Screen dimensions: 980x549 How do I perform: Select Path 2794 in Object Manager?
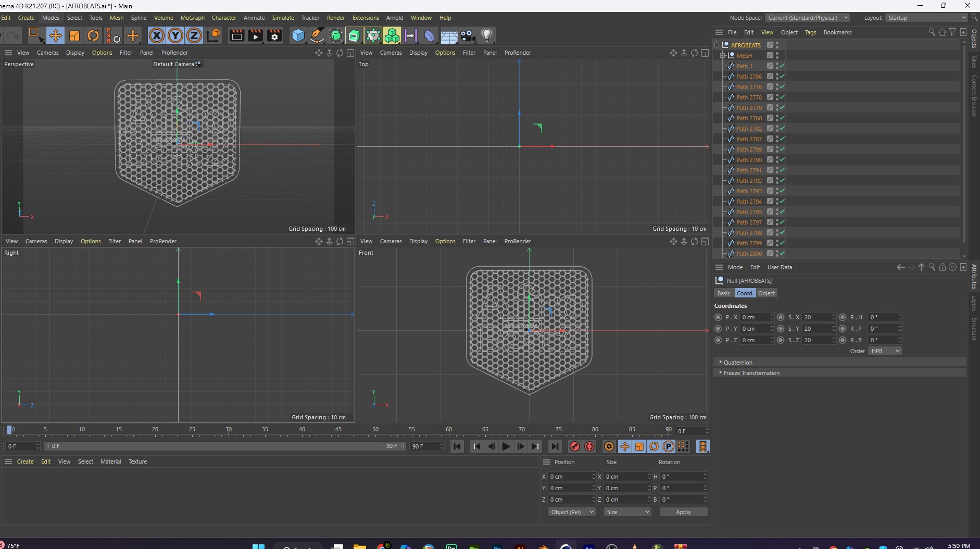click(x=749, y=202)
